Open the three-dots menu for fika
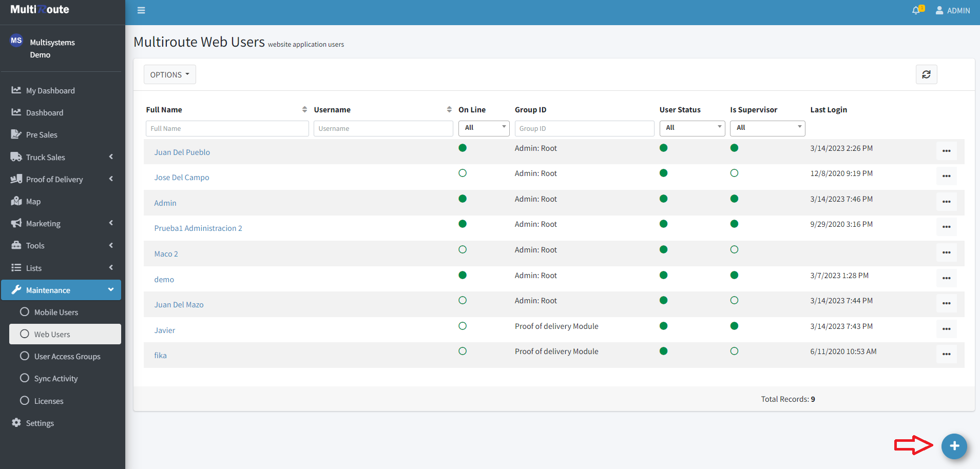Screen dimensions: 980x469 point(946,354)
